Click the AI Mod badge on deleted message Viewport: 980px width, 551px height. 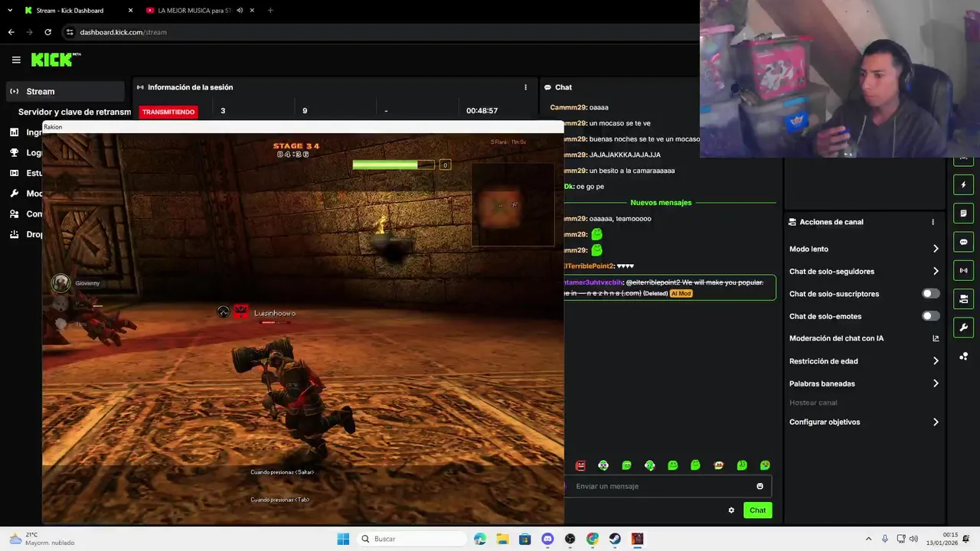[681, 293]
